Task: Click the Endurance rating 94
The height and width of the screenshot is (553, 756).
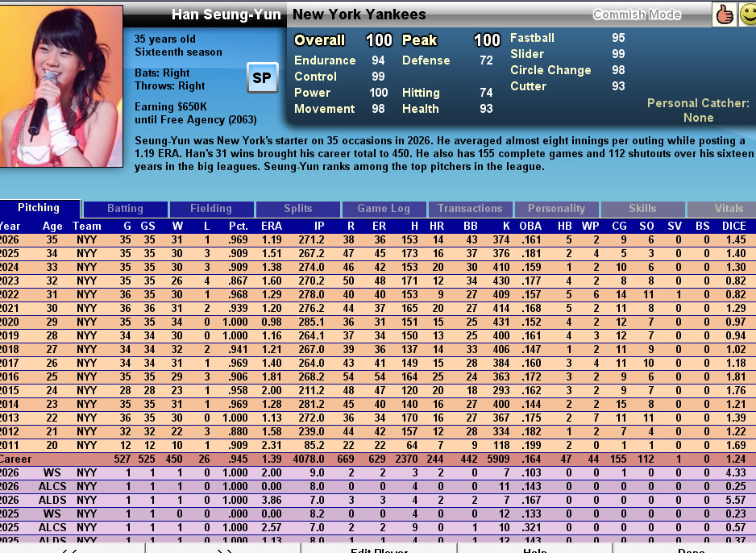Action: pyautogui.click(x=378, y=60)
